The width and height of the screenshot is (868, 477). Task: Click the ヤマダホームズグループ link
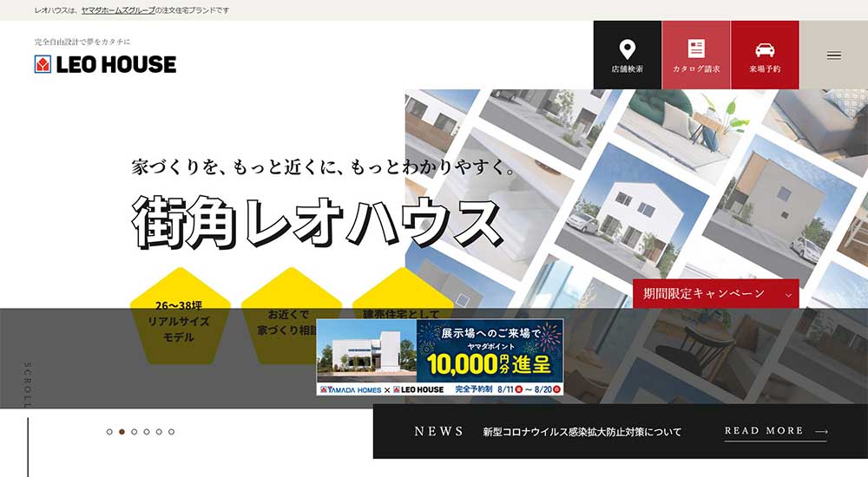[x=117, y=10]
